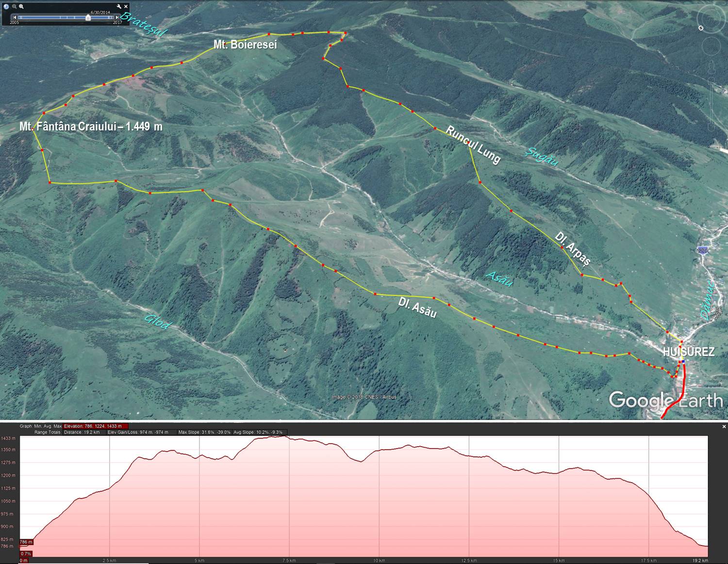Close the historical imagery slider panel
This screenshot has height=564, width=728.
(125, 6)
